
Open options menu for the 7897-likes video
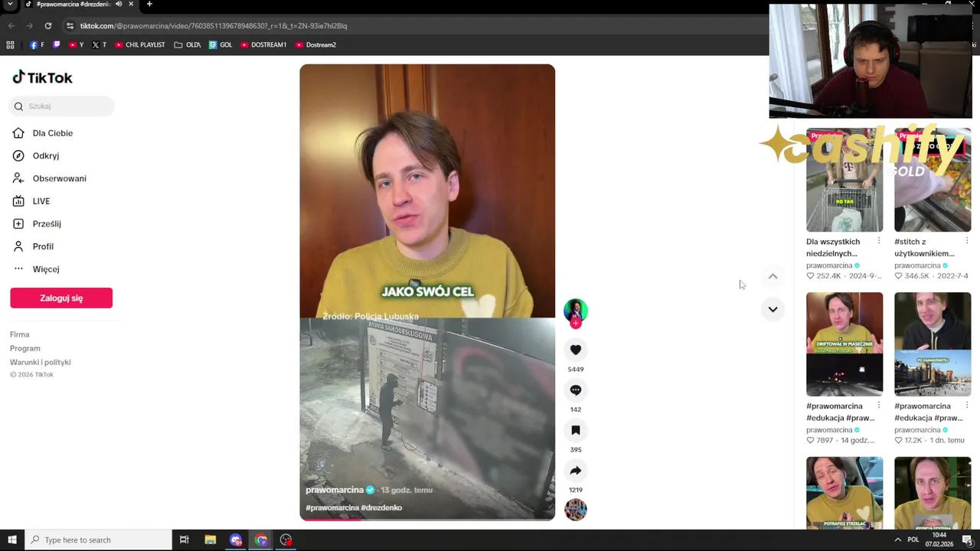click(879, 406)
